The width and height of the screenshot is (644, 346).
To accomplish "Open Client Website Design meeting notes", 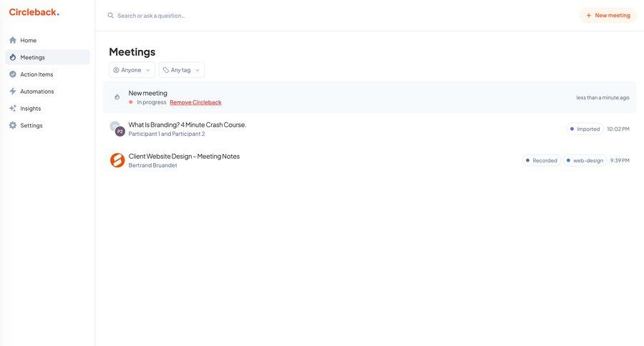I will coord(184,156).
